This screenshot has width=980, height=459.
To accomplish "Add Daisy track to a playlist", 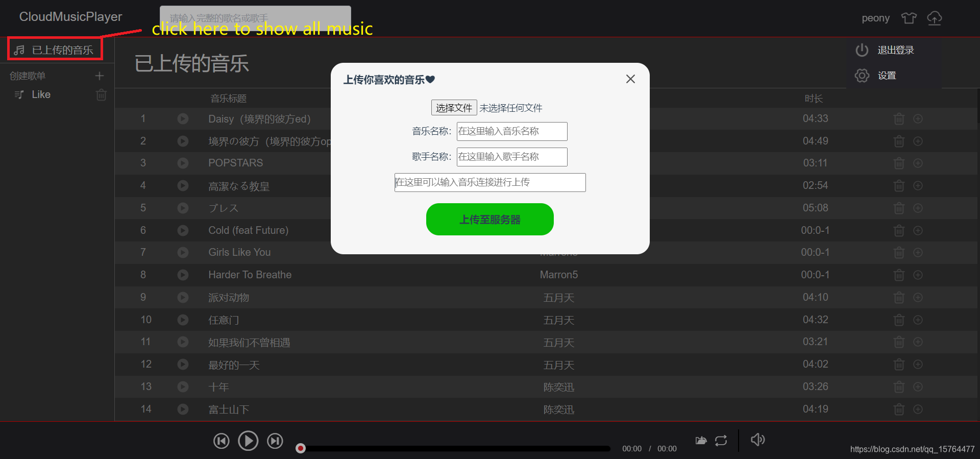I will (x=918, y=118).
